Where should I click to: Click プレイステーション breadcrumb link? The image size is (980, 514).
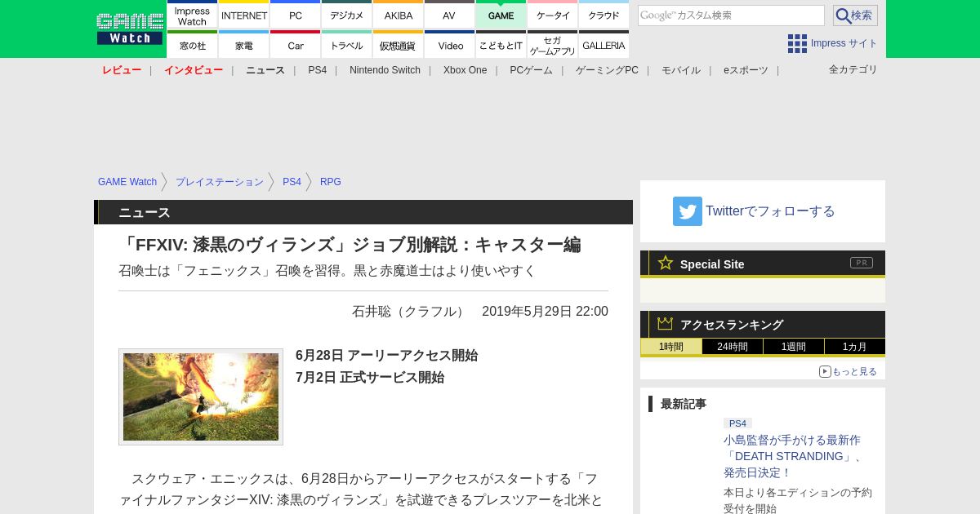[x=220, y=182]
